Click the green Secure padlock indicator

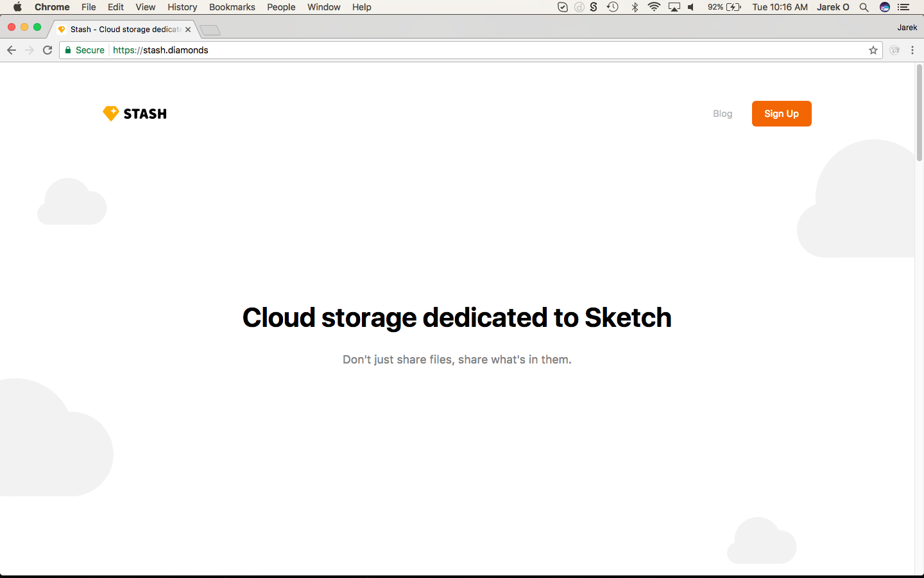tap(85, 50)
